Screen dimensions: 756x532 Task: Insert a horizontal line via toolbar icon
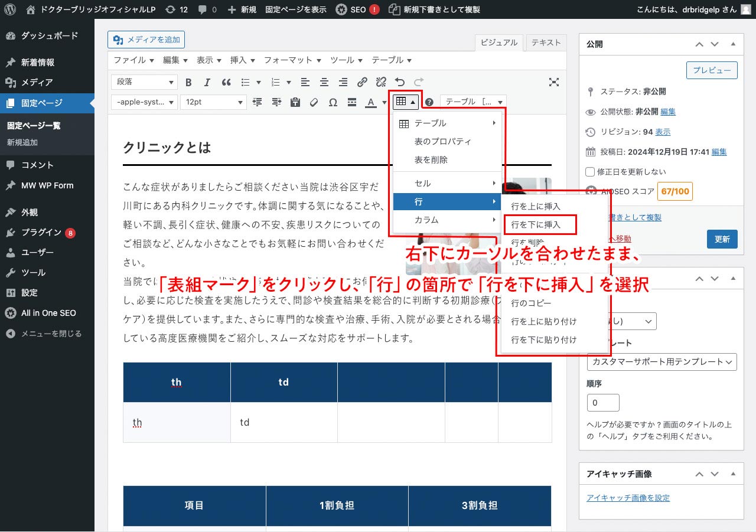[x=352, y=102]
